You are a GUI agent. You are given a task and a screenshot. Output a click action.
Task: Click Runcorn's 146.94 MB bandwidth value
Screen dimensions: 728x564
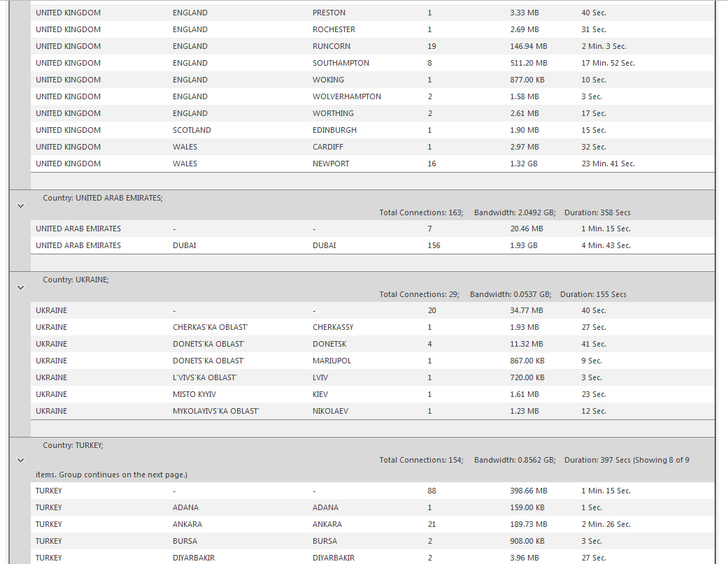tap(528, 46)
